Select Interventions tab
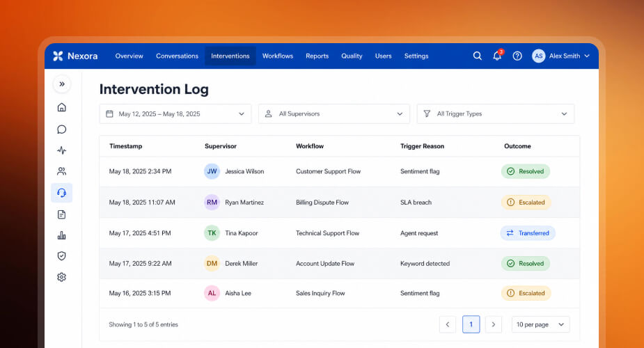This screenshot has height=348, width=644. pyautogui.click(x=230, y=56)
